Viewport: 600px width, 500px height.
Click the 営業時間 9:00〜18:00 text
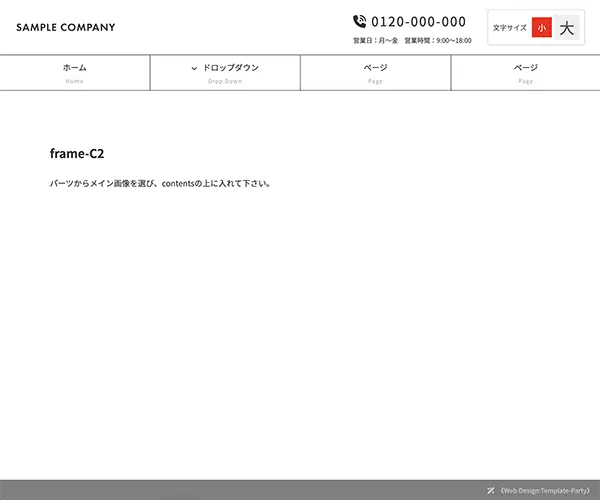click(438, 41)
